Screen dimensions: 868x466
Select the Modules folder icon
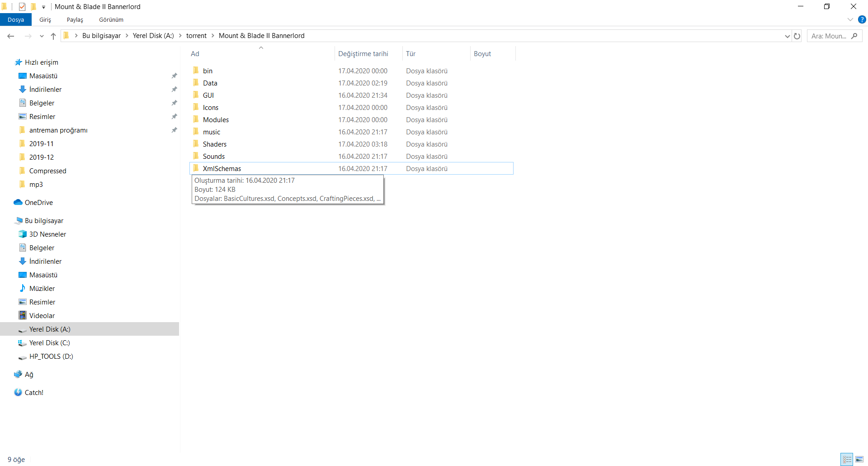click(196, 119)
